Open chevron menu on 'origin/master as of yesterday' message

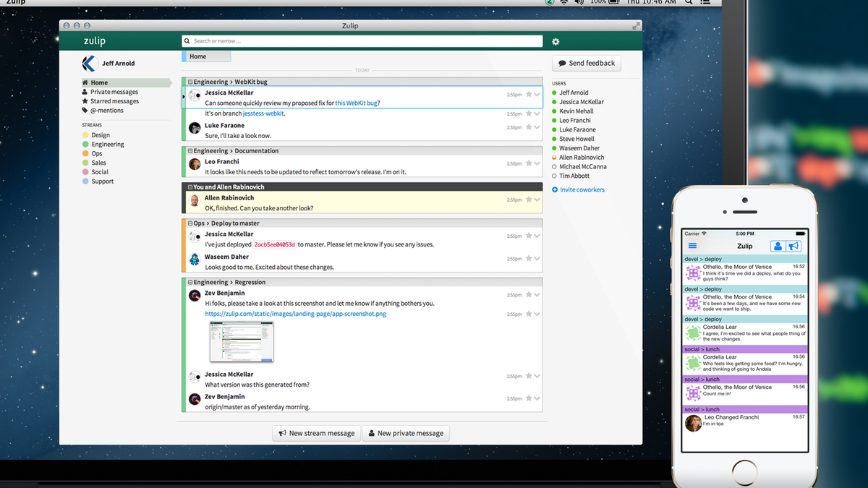click(537, 399)
